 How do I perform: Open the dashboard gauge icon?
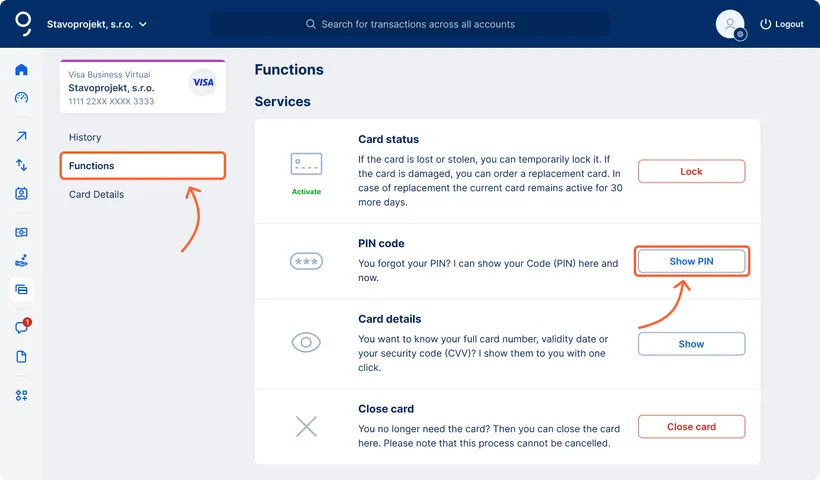(x=21, y=98)
